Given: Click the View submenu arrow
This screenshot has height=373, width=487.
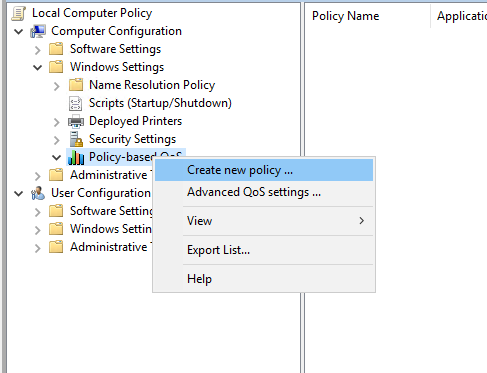Looking at the screenshot, I should pos(362,221).
